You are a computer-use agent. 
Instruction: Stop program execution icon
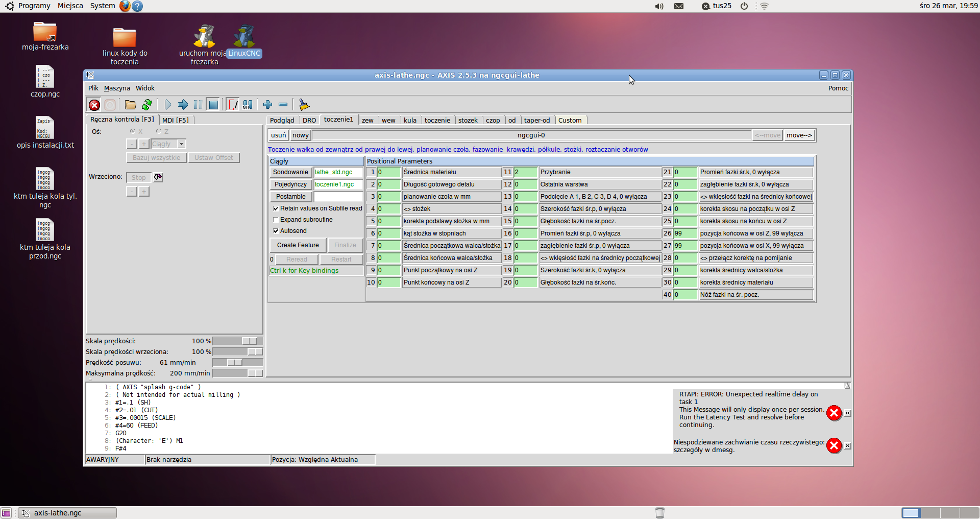(x=213, y=105)
